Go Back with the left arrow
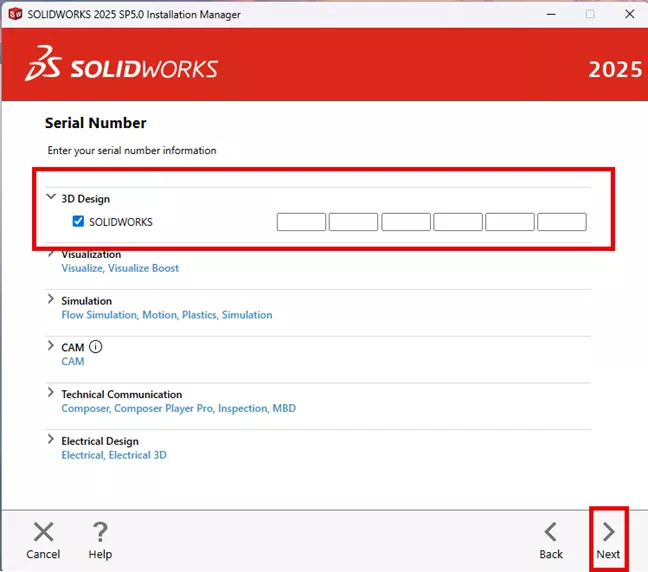 [x=550, y=532]
